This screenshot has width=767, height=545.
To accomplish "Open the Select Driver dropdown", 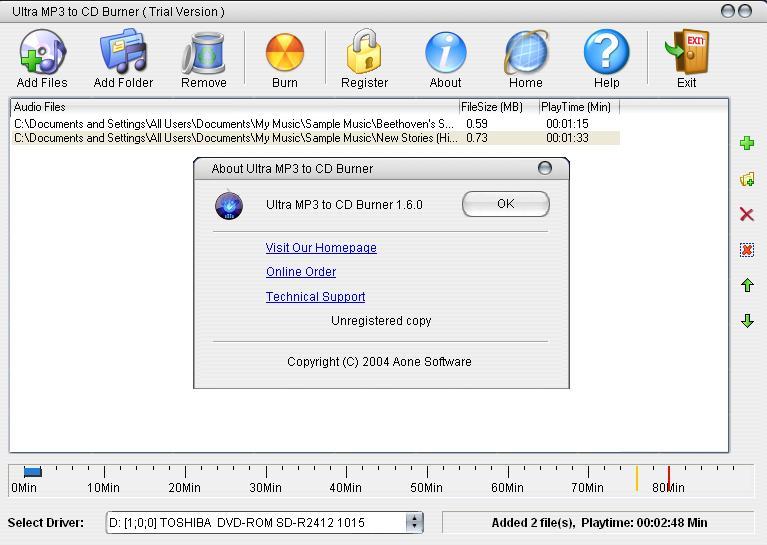I will 265,522.
